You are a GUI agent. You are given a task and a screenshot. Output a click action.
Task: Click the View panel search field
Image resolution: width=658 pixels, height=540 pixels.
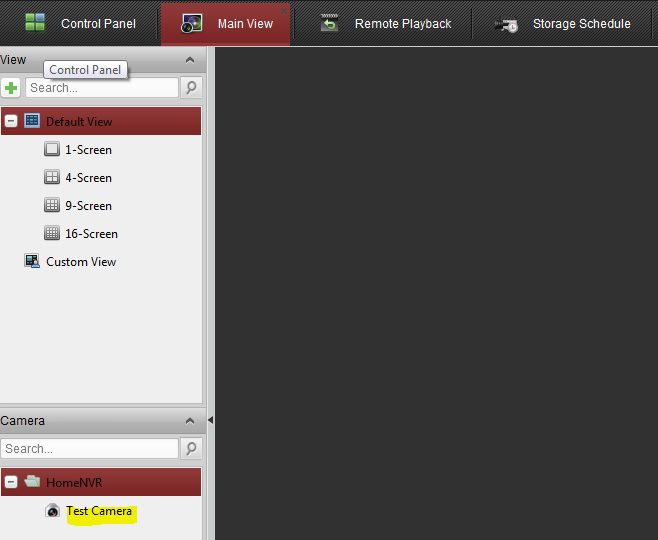[x=101, y=88]
